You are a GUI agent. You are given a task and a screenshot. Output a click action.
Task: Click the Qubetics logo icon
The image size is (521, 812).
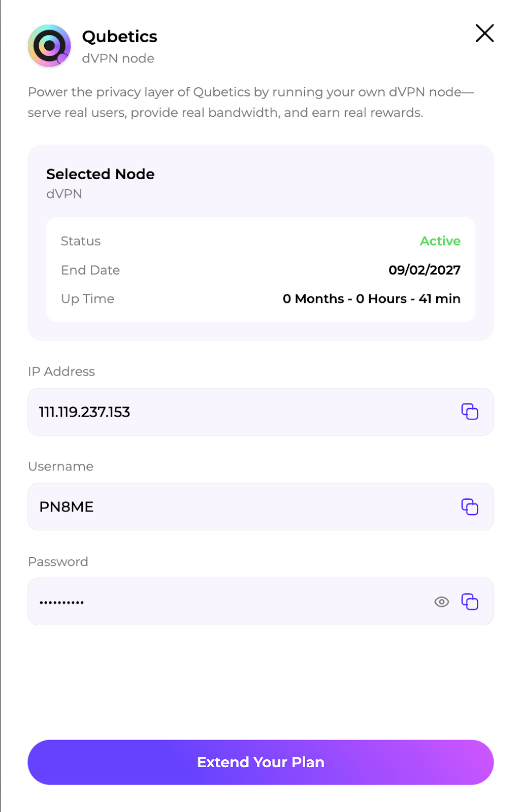click(49, 46)
